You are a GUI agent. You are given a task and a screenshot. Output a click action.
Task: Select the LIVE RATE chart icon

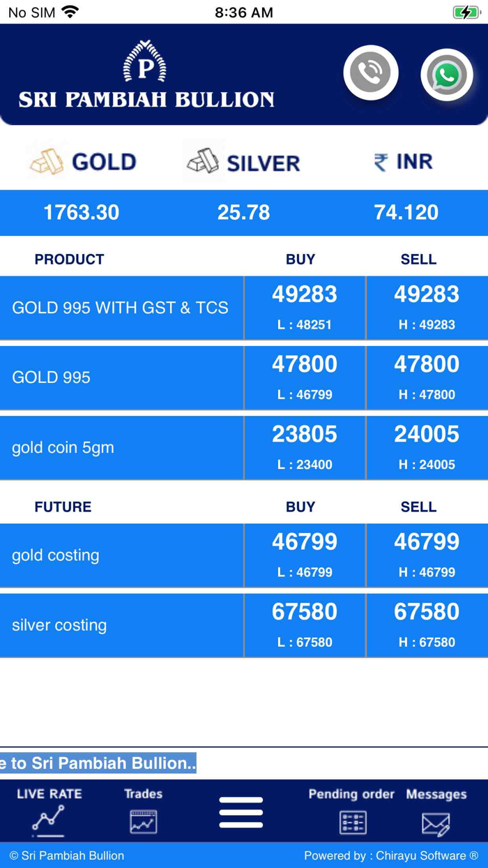46,816
